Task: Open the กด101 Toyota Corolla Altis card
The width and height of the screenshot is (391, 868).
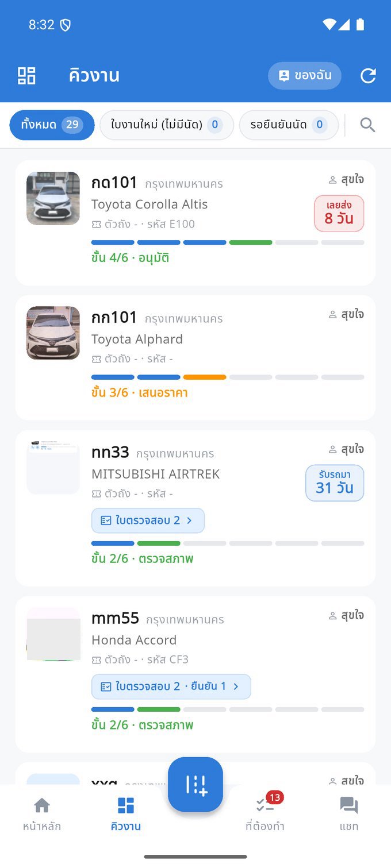Action: (195, 223)
